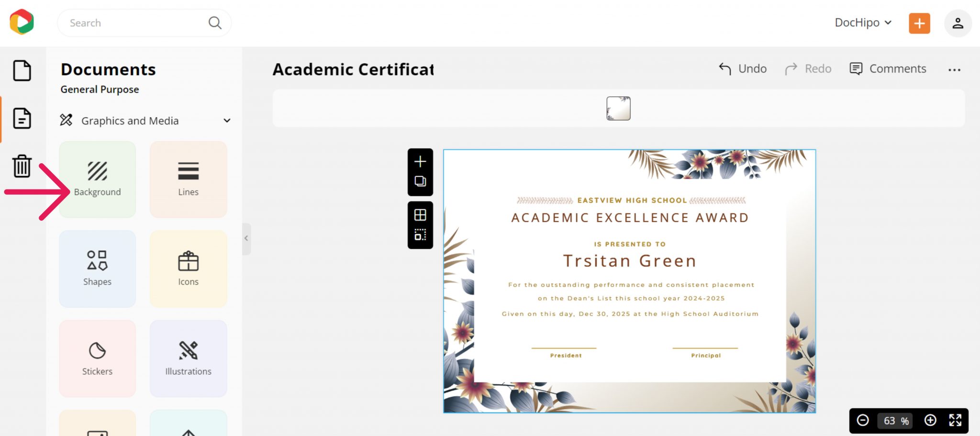The image size is (980, 436).
Task: Click the orange plus button to create new
Action: pyautogui.click(x=919, y=22)
